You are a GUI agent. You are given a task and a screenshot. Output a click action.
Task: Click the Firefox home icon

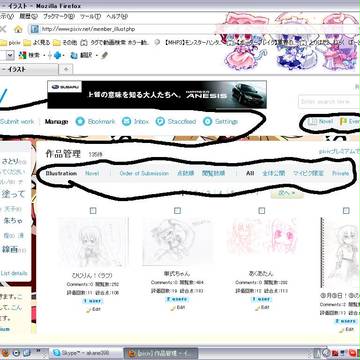(19, 29)
